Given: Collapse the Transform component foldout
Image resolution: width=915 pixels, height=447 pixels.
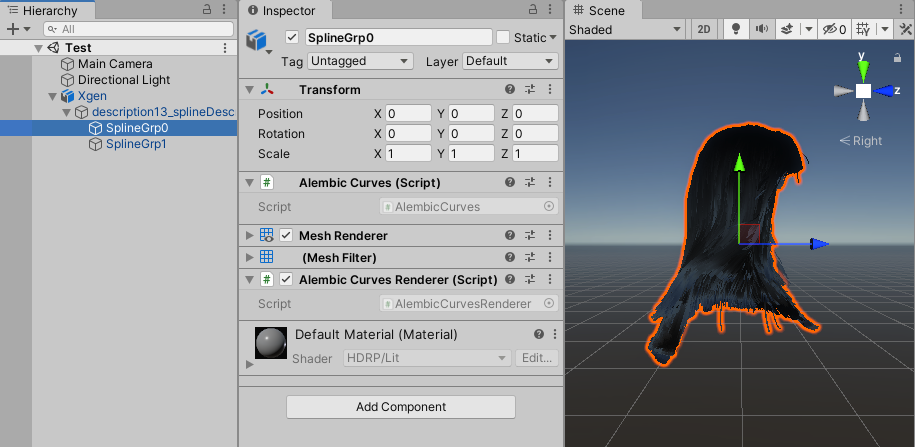Looking at the screenshot, I should click(x=250, y=90).
